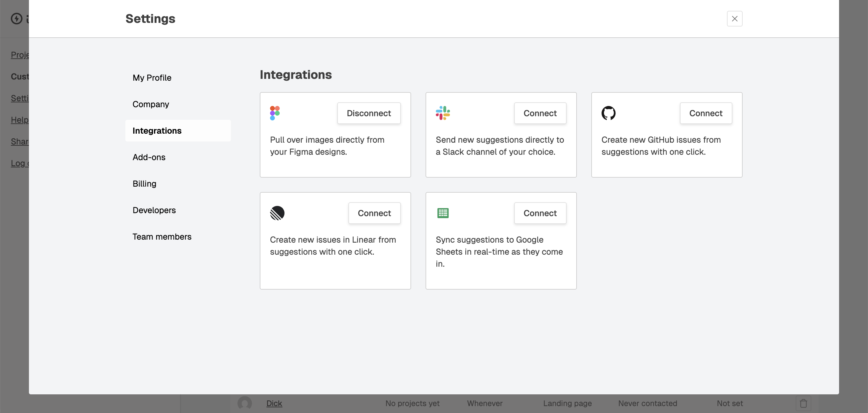The height and width of the screenshot is (413, 868).
Task: Connect the Google Sheets integration
Action: [x=540, y=213]
